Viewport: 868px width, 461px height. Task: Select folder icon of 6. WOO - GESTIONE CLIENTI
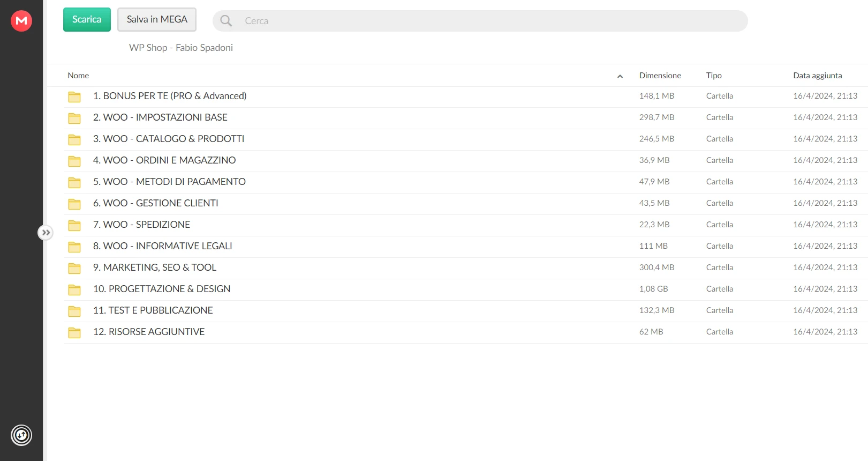point(74,204)
